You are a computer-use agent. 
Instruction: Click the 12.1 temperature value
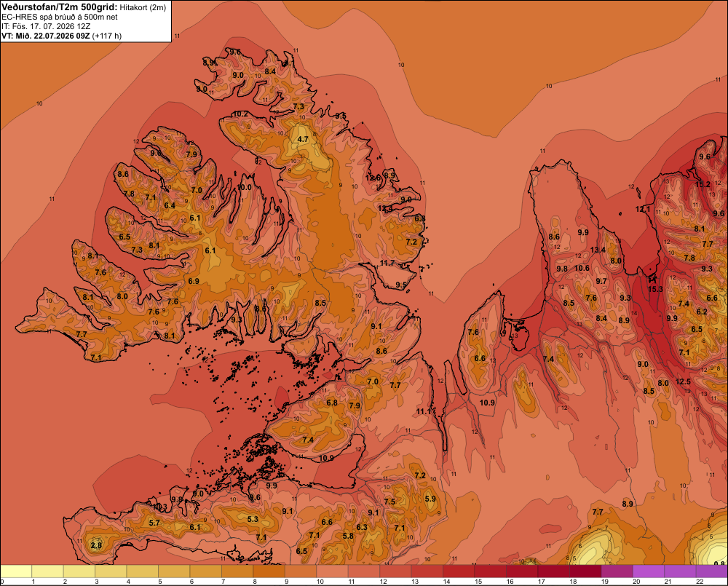(643, 209)
